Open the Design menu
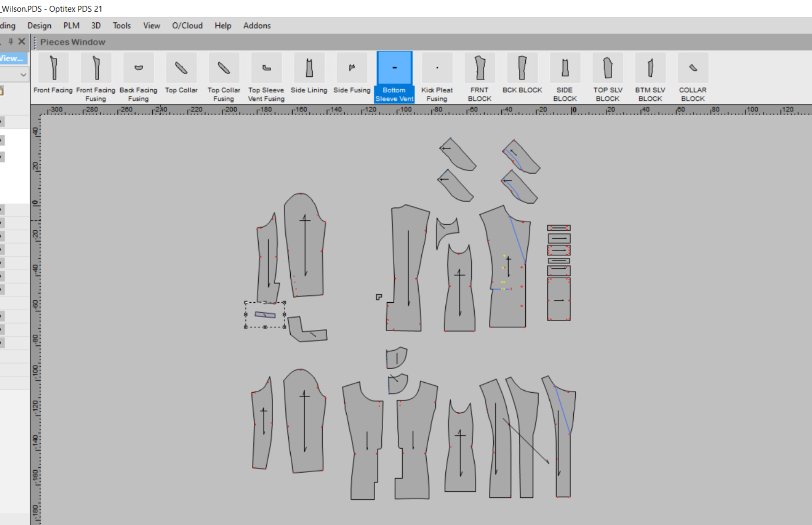 coord(39,26)
